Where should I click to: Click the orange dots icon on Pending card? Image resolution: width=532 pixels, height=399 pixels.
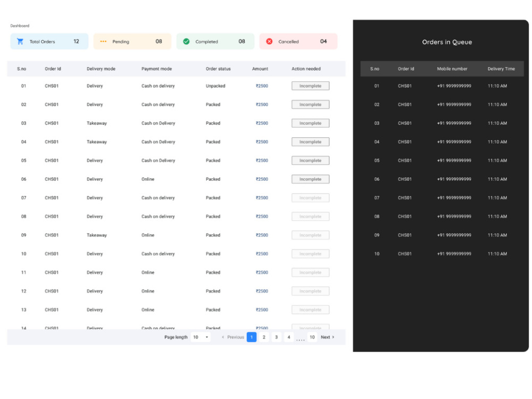(x=103, y=41)
